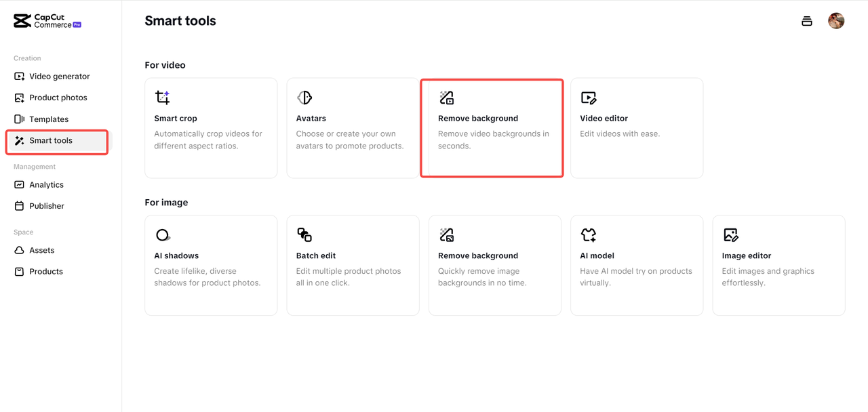Click the Image editor icon
The height and width of the screenshot is (412, 868).
pyautogui.click(x=730, y=235)
